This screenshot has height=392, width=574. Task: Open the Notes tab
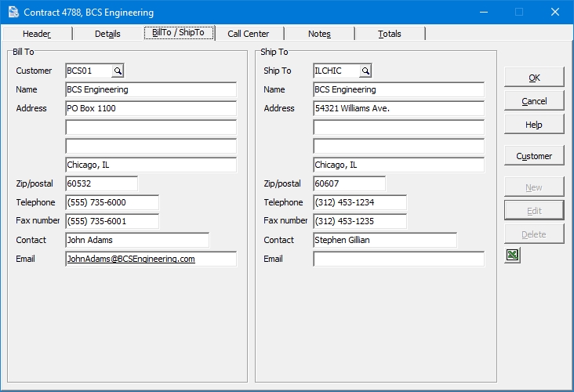tap(320, 34)
